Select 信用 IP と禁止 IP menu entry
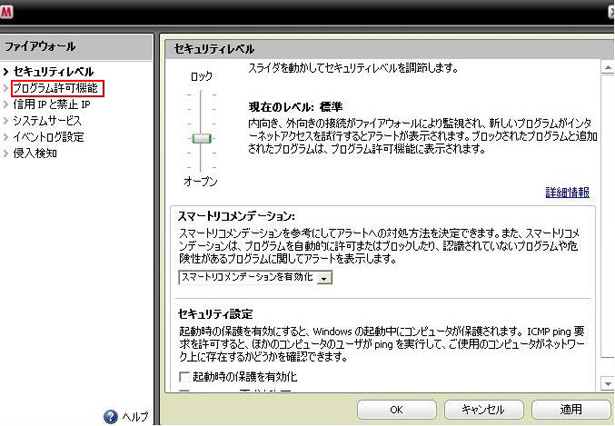Image resolution: width=615 pixels, height=426 pixels. pos(51,104)
